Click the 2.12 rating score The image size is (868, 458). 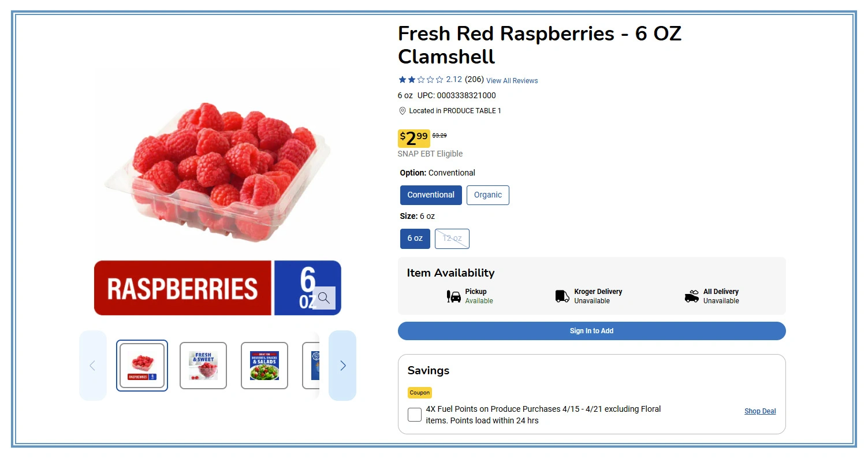tap(455, 79)
